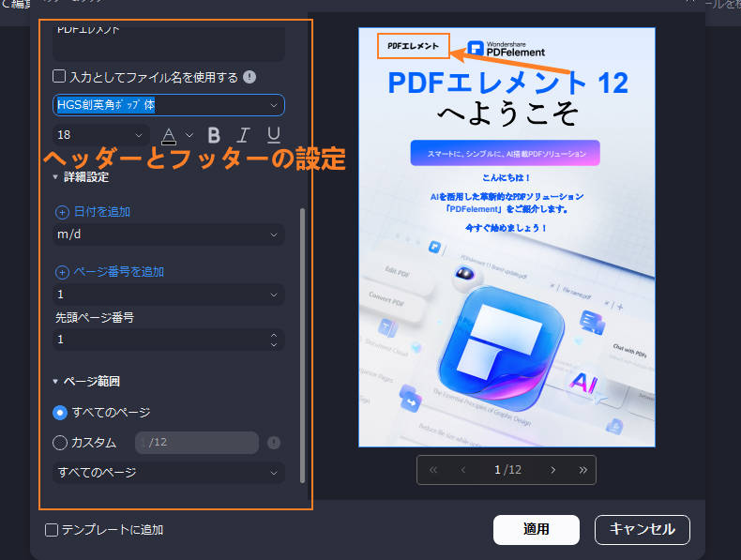The width and height of the screenshot is (741, 560).
Task: Toggle italic formatting icon
Action: [243, 135]
